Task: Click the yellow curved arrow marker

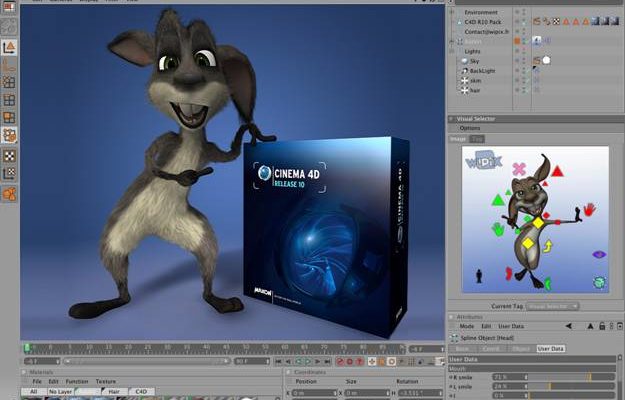Action: (x=548, y=246)
